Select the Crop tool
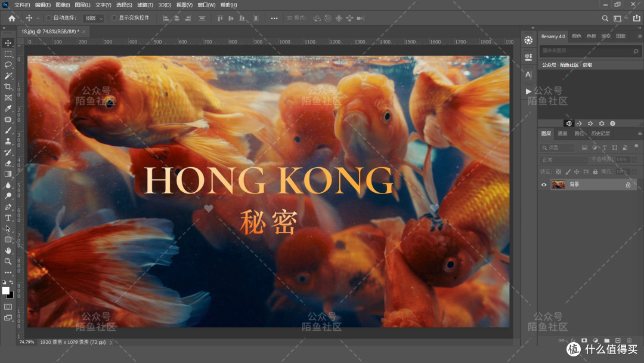Screen dimensions: 644x363 [x=8, y=87]
